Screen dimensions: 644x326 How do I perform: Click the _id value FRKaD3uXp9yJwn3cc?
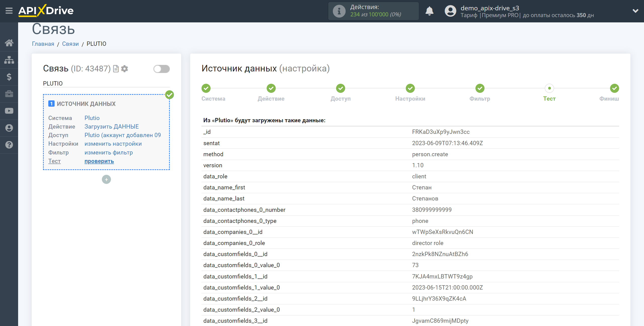[x=441, y=132]
